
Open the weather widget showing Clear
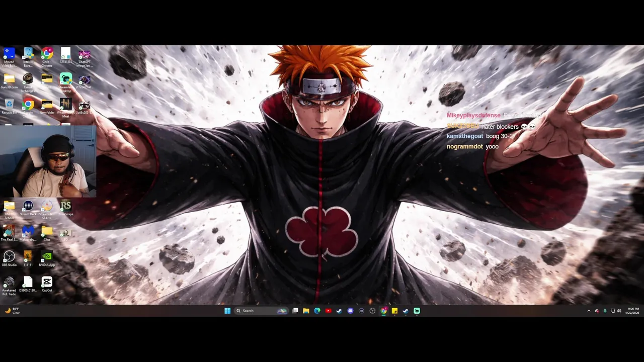(12, 311)
